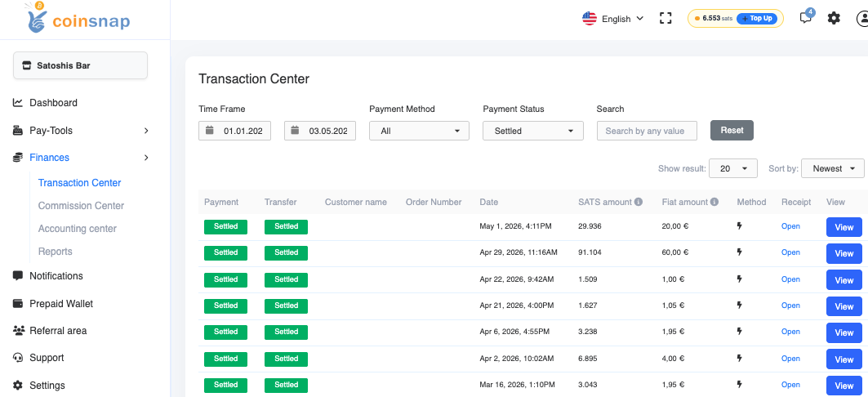Collapse the Finances menu chevron
This screenshot has height=397, width=868.
pos(146,158)
